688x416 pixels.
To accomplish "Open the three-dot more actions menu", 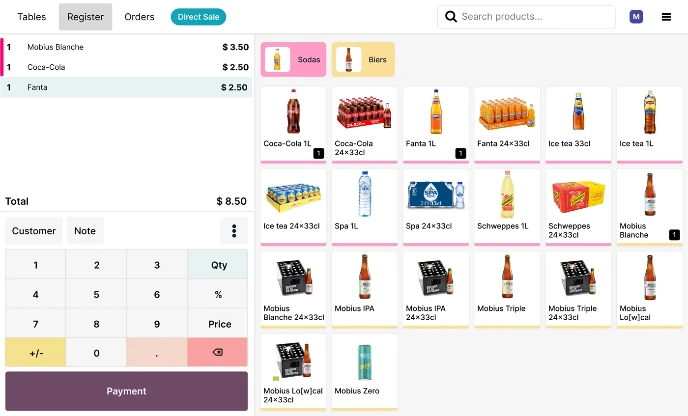I will 233,231.
